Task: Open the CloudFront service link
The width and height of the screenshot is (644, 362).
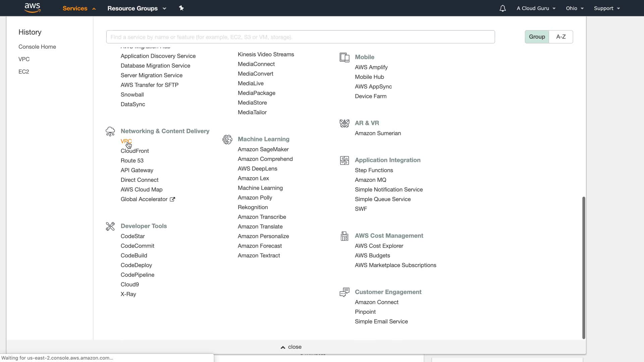Action: point(135,151)
